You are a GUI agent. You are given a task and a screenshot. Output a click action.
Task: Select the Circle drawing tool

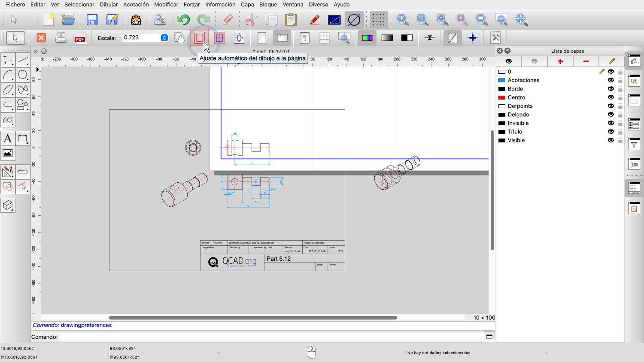[x=23, y=75]
